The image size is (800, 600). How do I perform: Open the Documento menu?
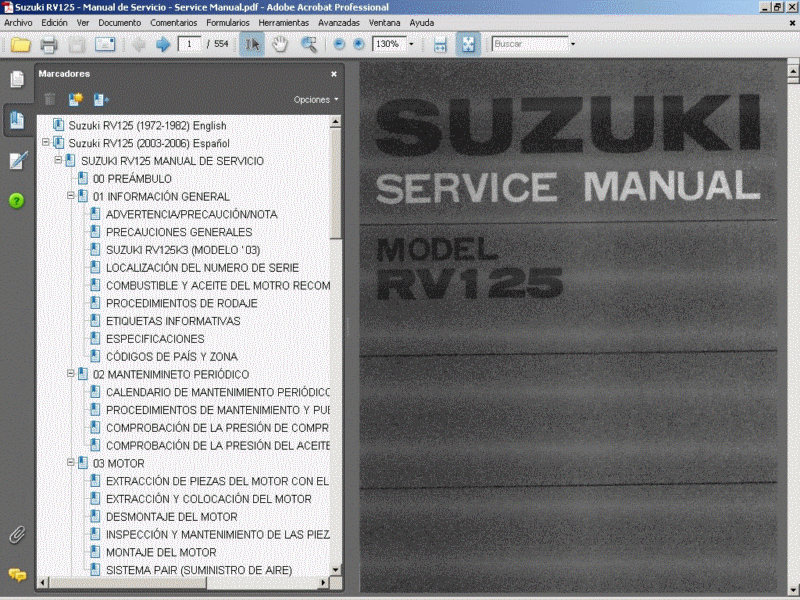pyautogui.click(x=120, y=22)
